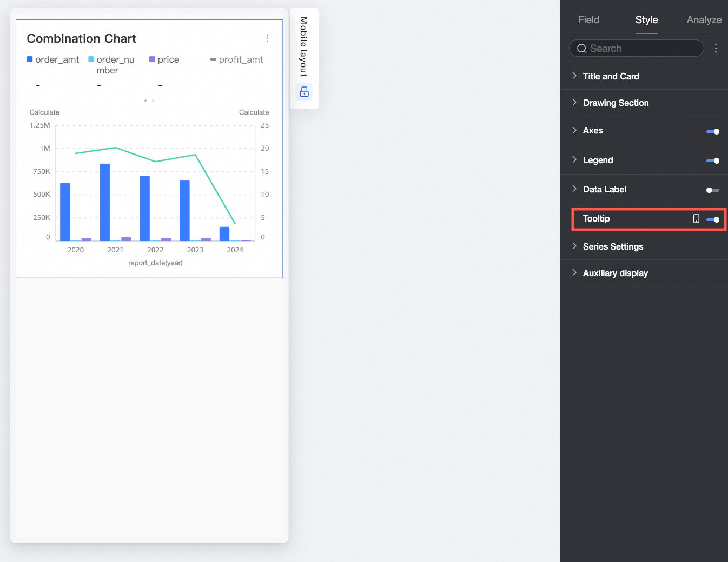
Task: Click the order_number legend item
Action: 111,65
